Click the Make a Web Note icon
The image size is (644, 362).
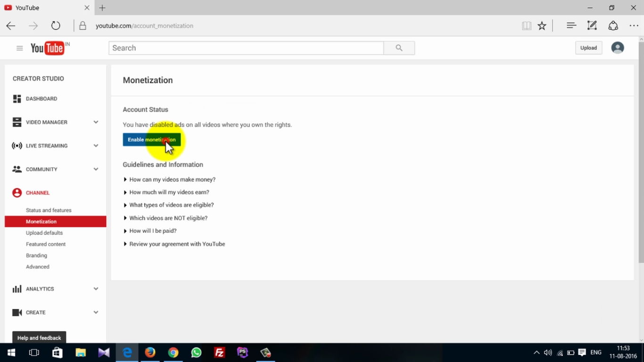592,25
